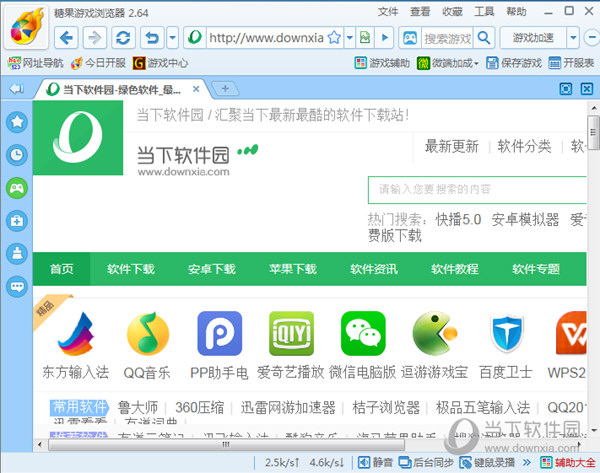Toggle 静音 mute in the status bar
Image resolution: width=600 pixels, height=473 pixels.
click(375, 463)
